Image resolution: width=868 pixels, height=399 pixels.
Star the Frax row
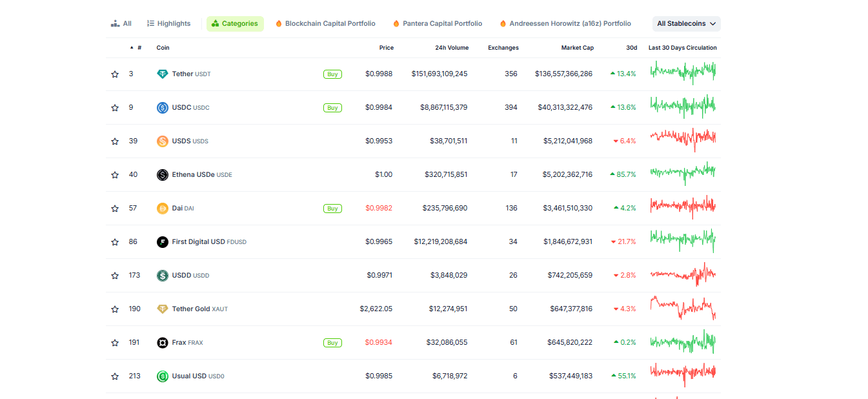[x=115, y=343]
